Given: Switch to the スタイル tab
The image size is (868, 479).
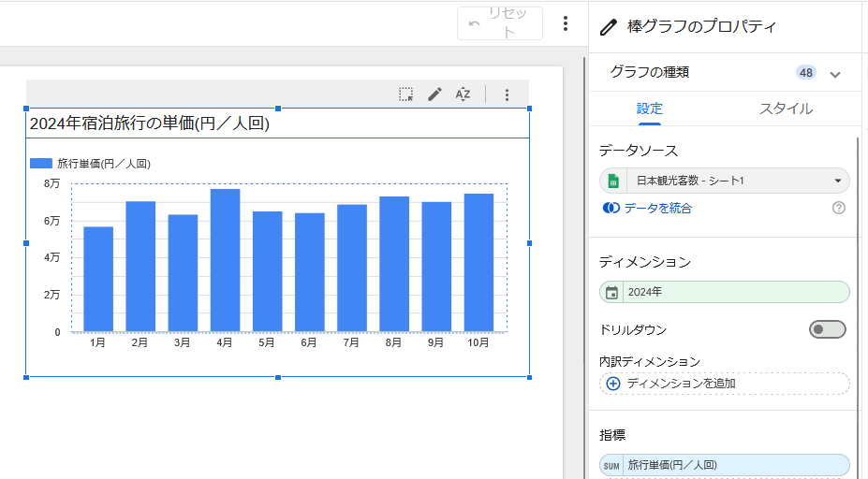Looking at the screenshot, I should tap(786, 109).
